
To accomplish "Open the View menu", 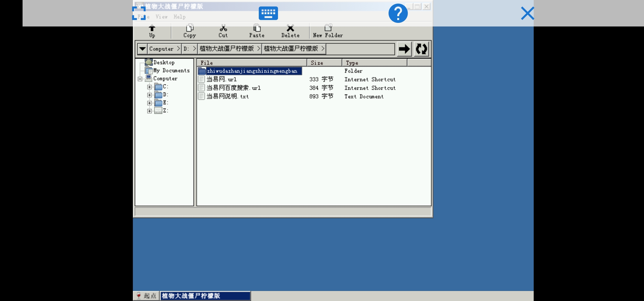I will 162,17.
